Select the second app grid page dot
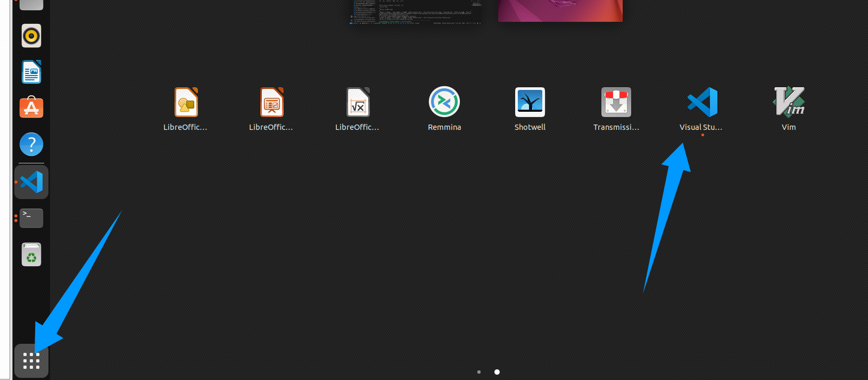The image size is (868, 380). tap(497, 372)
